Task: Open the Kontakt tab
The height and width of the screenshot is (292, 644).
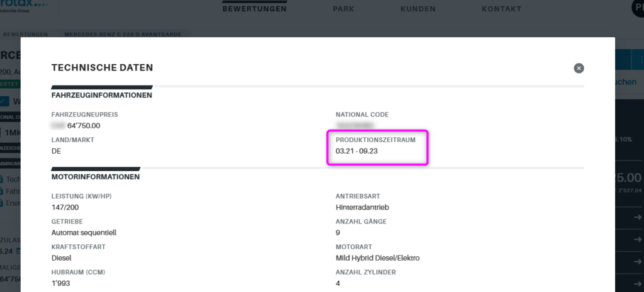Action: [x=501, y=9]
